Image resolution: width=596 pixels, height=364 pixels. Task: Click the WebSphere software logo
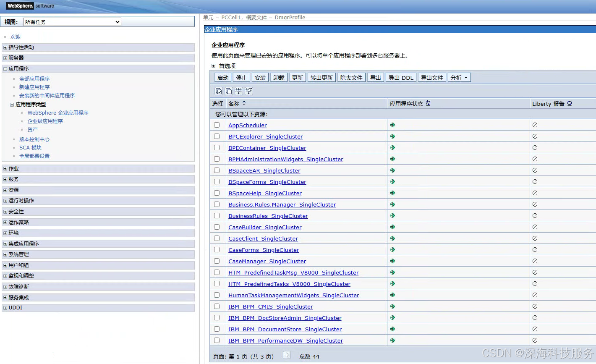pyautogui.click(x=30, y=6)
